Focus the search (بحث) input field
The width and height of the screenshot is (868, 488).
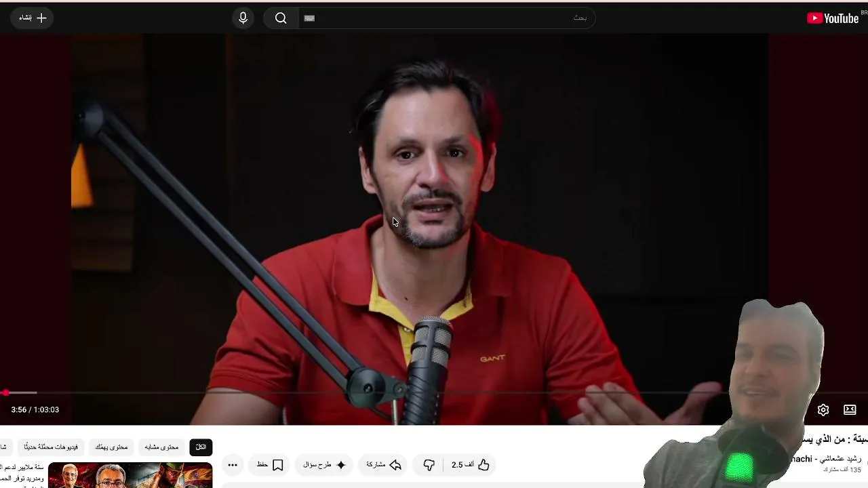click(447, 18)
